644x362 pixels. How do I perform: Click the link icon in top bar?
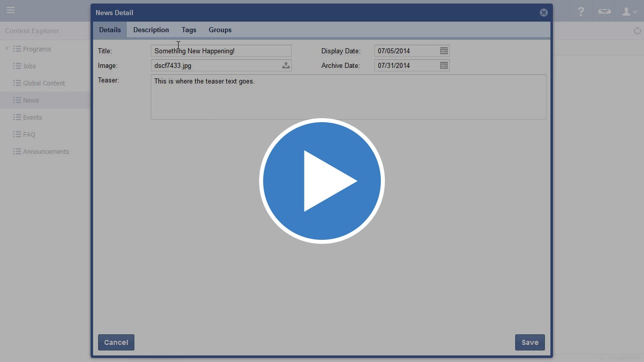coord(604,11)
